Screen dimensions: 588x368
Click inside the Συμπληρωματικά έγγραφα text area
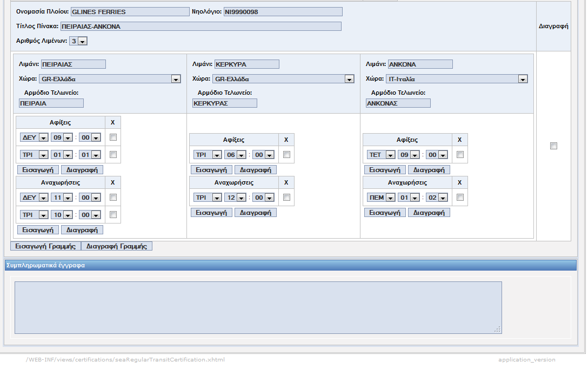click(x=258, y=307)
